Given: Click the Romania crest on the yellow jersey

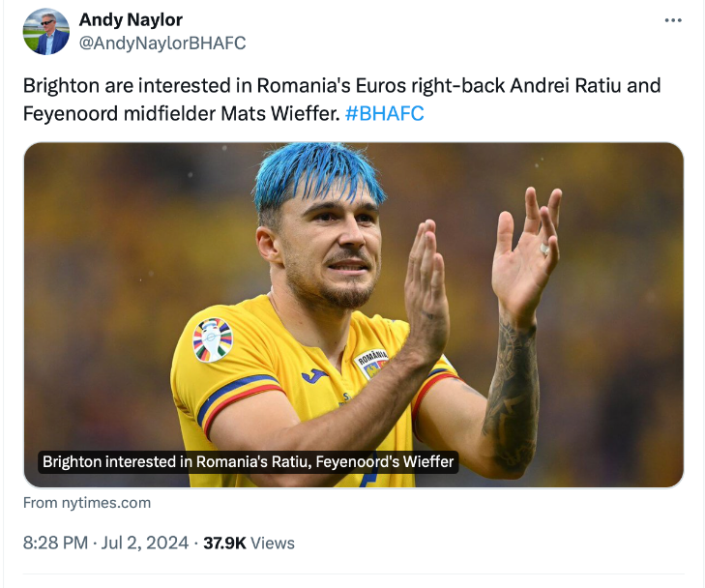Looking at the screenshot, I should (373, 363).
